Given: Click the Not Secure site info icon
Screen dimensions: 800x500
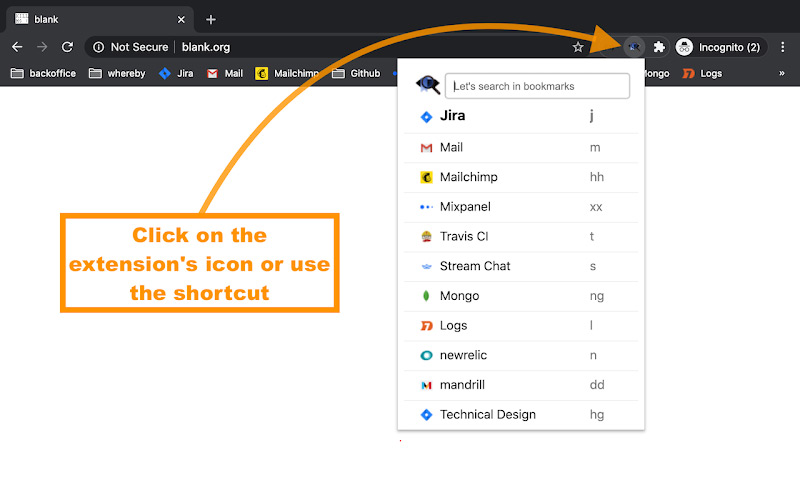Looking at the screenshot, I should point(98,47).
